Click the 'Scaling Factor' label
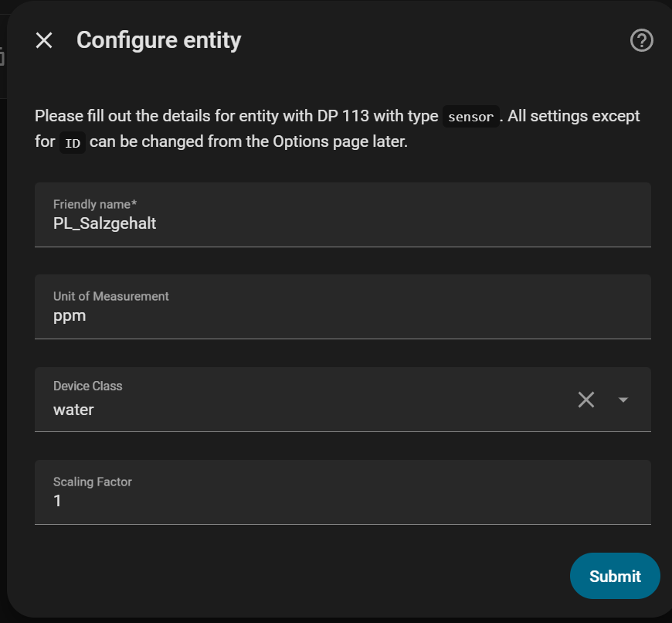 click(x=92, y=482)
